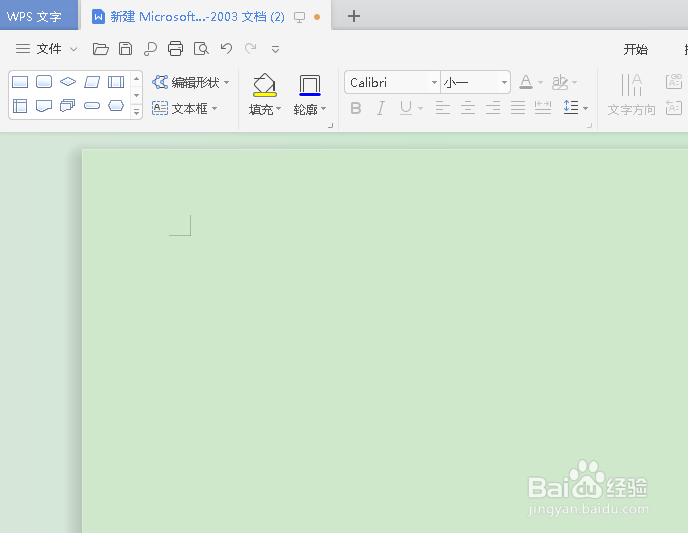
Task: Click the hamburger menu icon beside 文件
Action: [x=23, y=49]
